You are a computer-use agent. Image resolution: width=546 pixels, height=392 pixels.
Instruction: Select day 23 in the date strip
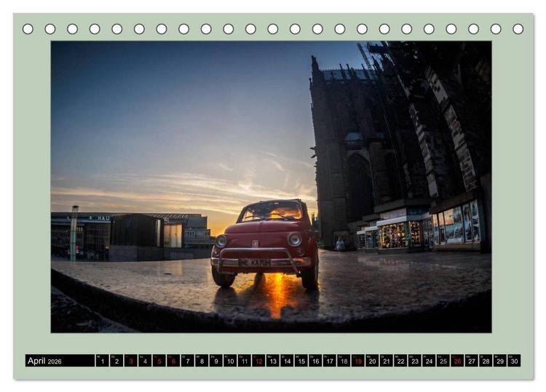click(415, 360)
